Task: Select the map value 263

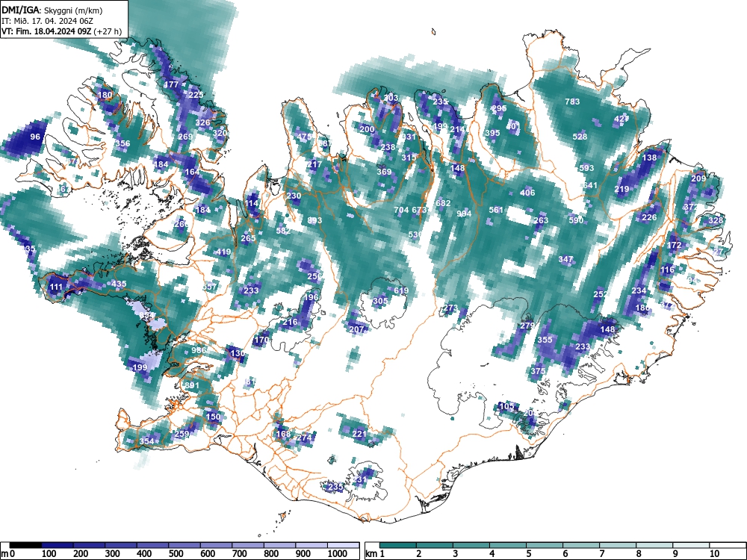Action: coord(541,220)
